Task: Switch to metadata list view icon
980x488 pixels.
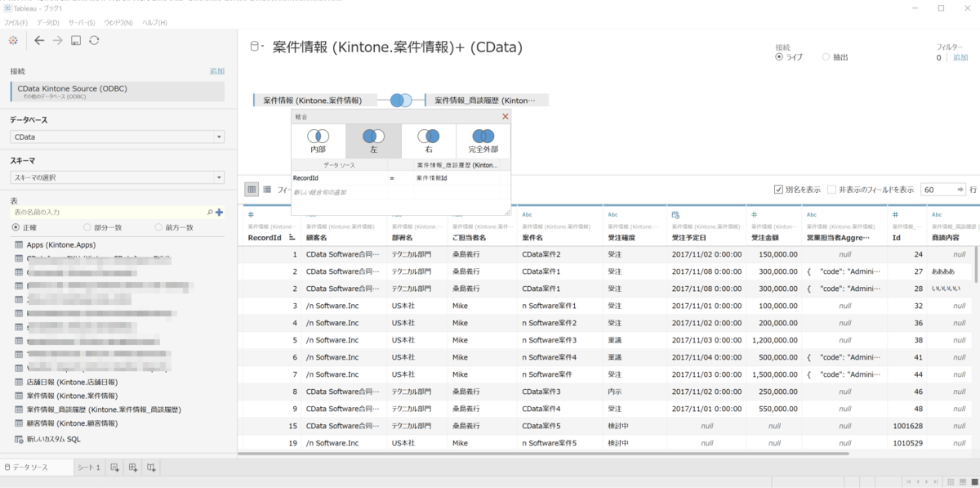Action: [x=266, y=189]
